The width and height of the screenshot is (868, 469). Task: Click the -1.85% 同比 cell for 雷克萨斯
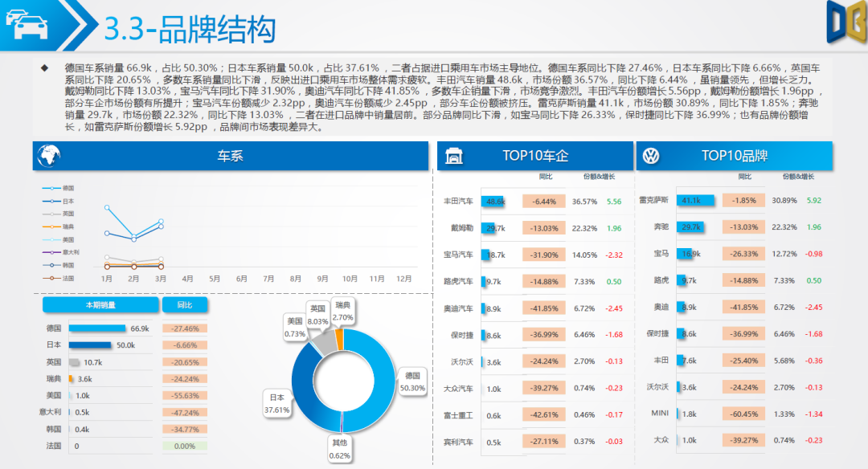pyautogui.click(x=743, y=200)
